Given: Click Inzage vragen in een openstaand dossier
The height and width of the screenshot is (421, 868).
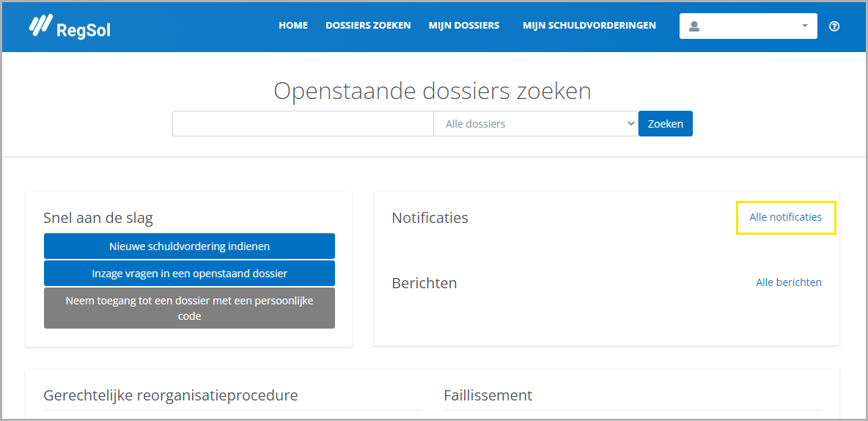Looking at the screenshot, I should pos(189,273).
